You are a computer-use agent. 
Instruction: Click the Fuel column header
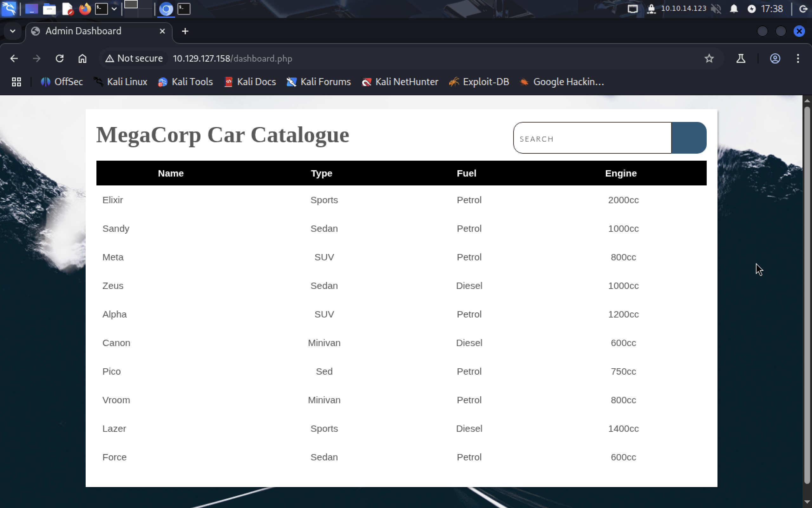466,173
